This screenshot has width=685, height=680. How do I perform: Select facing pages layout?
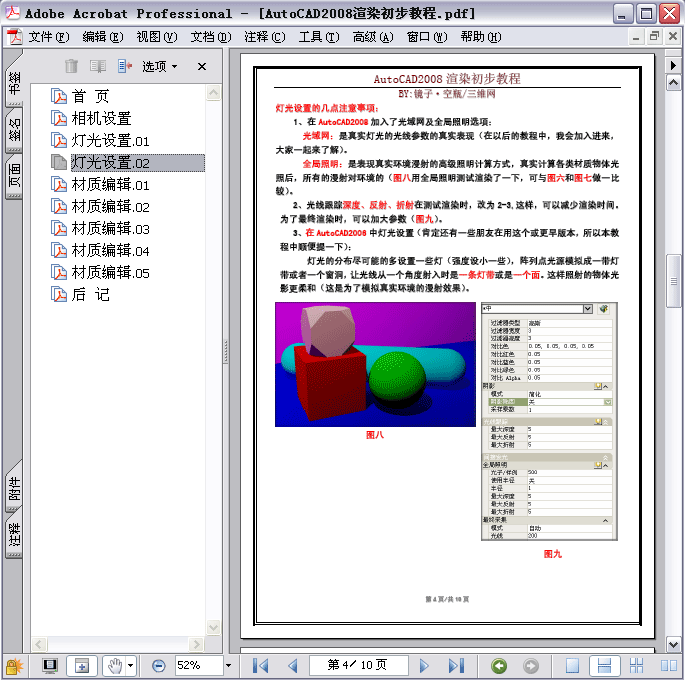tap(668, 666)
